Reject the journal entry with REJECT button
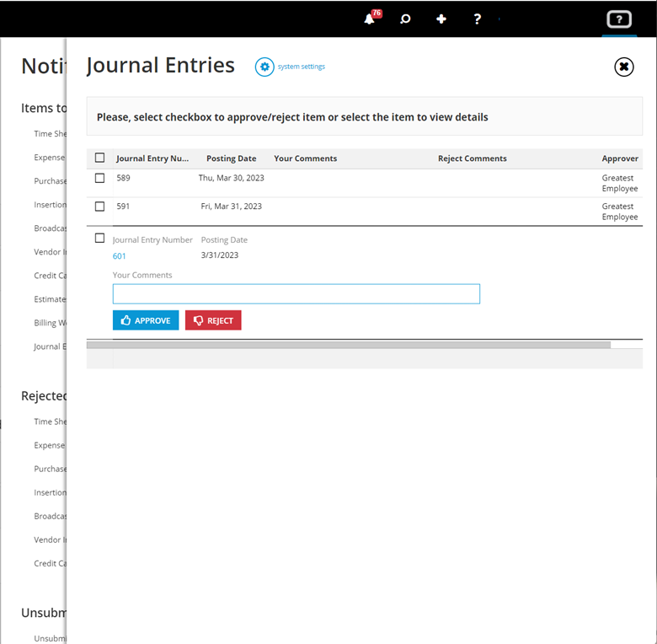Screen dimensions: 657x644 (213, 320)
